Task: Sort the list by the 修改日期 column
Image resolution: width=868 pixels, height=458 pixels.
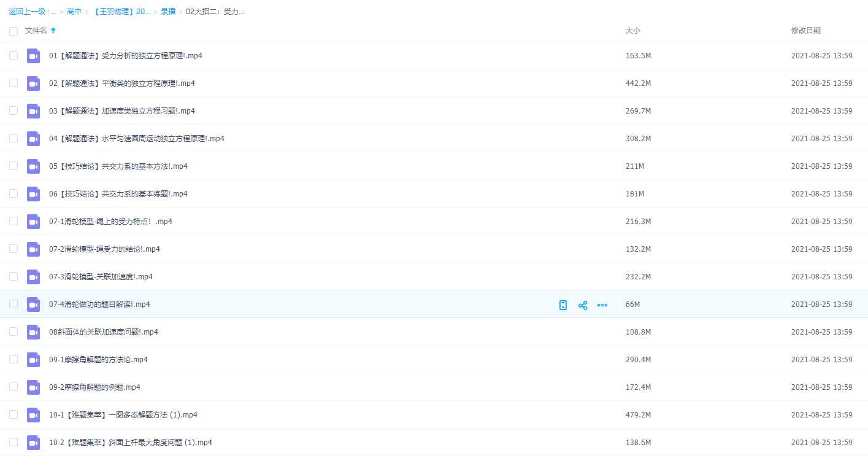Action: (x=805, y=31)
